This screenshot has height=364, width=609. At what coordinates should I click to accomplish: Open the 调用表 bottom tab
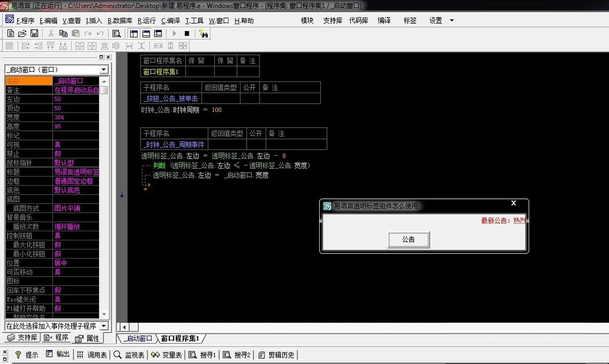(x=92, y=355)
